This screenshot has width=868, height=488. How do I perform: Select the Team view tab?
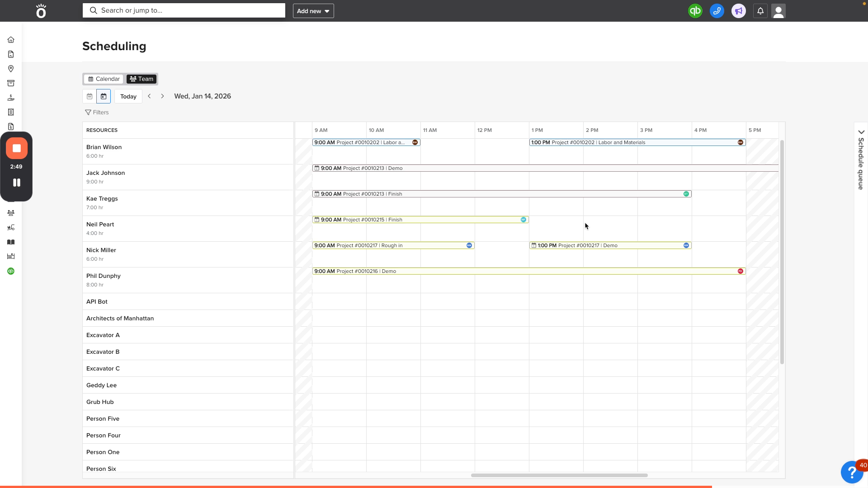pyautogui.click(x=142, y=79)
